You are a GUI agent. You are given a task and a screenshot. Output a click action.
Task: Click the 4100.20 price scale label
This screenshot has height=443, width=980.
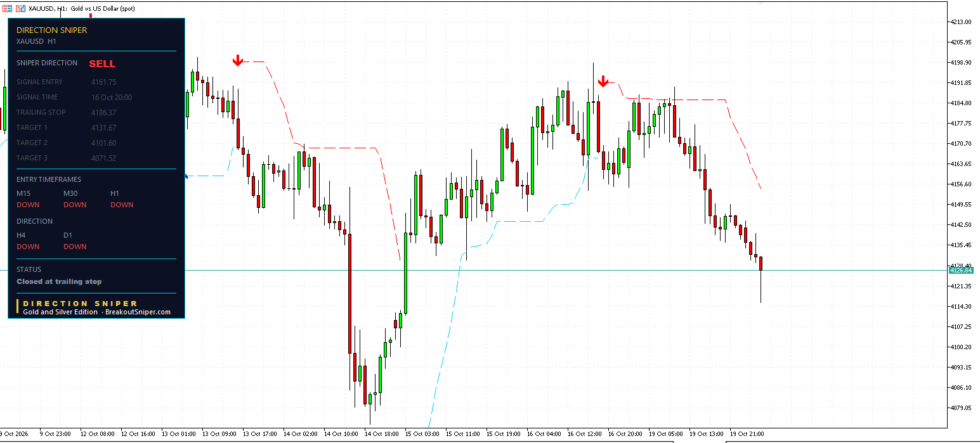[961, 347]
